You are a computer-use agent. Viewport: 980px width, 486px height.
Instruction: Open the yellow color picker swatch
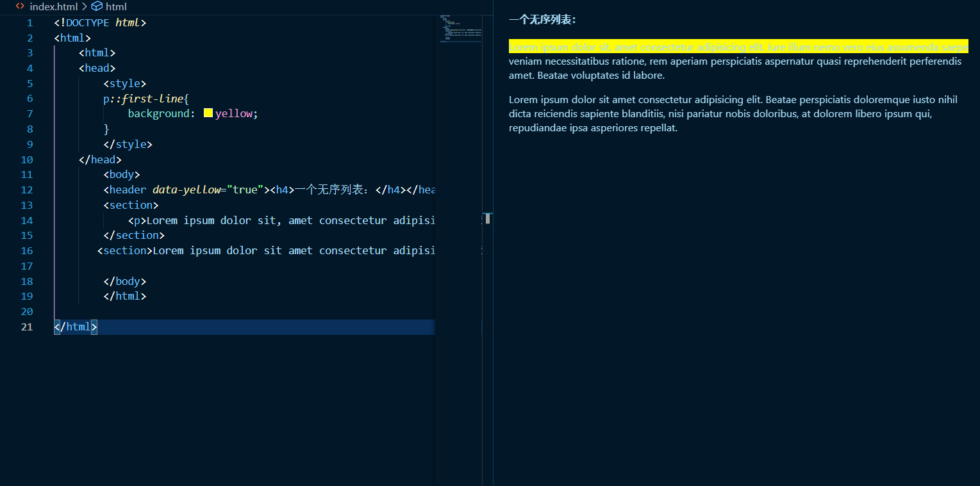(208, 113)
